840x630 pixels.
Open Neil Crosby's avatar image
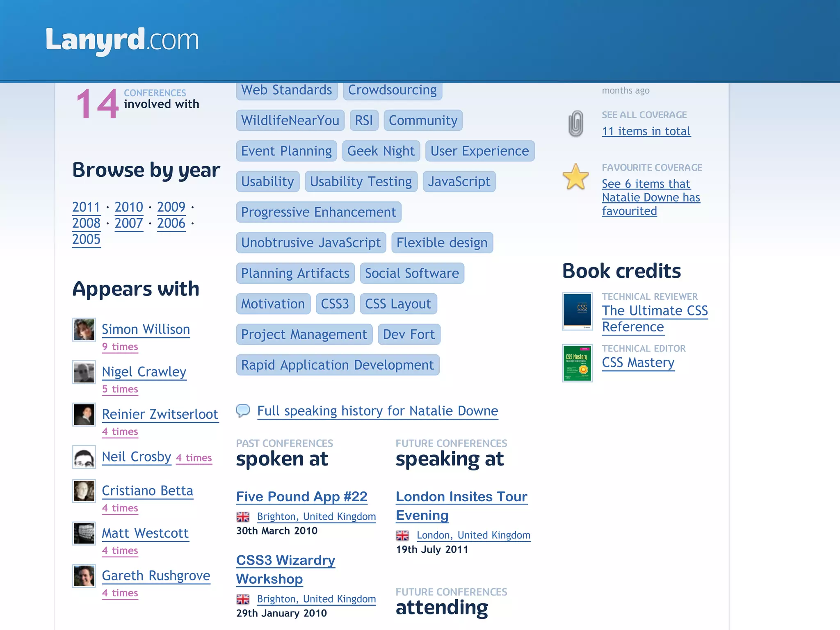coord(84,457)
